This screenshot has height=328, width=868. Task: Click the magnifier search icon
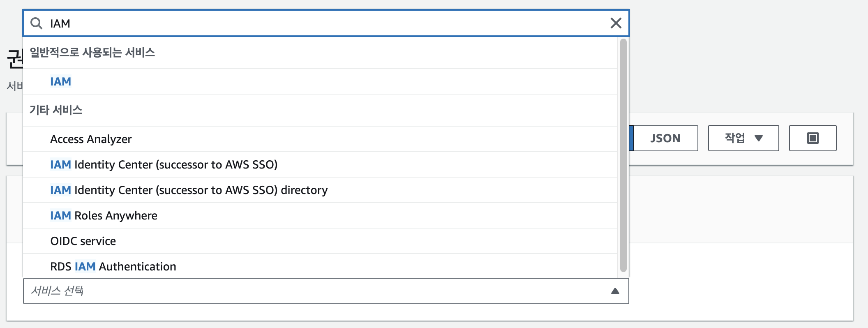pyautogui.click(x=37, y=23)
